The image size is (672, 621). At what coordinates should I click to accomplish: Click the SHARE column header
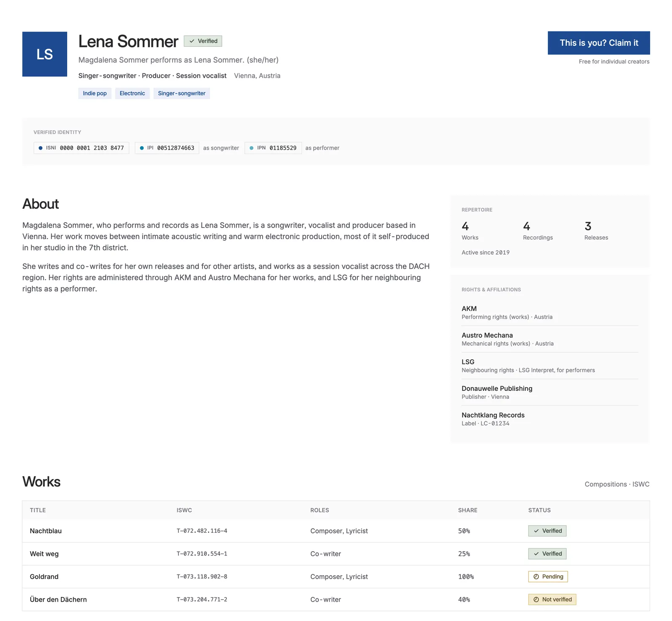467,510
